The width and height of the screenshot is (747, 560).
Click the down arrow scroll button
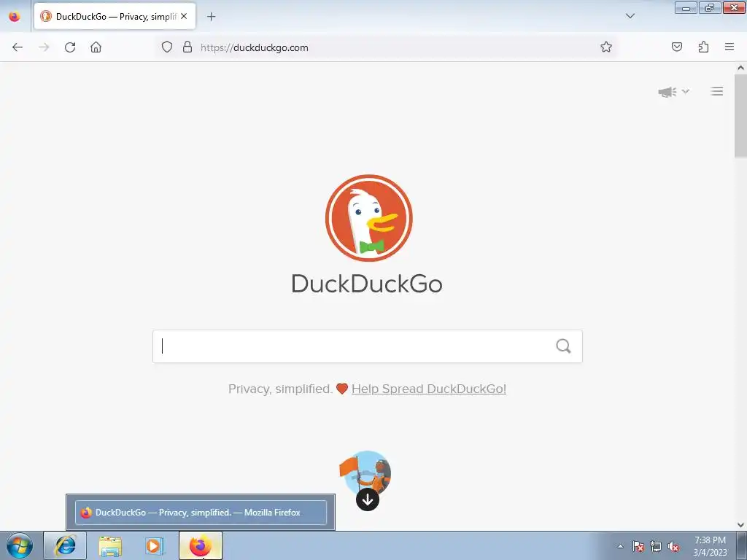(368, 499)
